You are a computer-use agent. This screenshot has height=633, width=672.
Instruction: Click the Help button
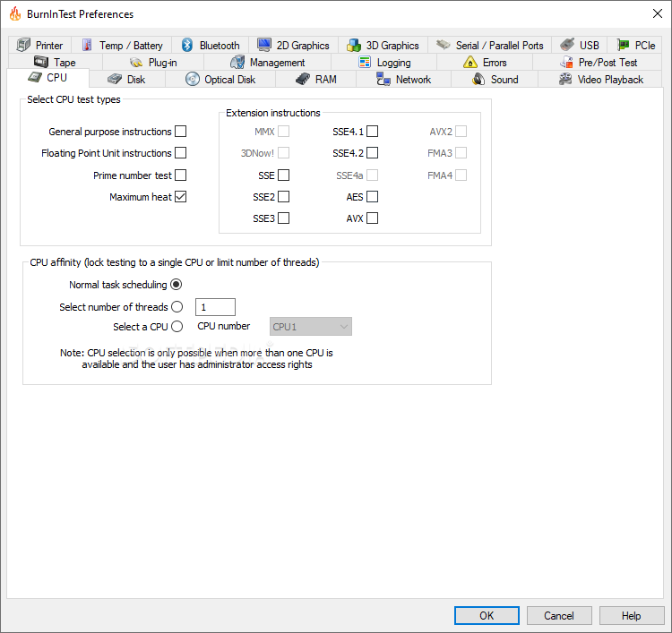pyautogui.click(x=632, y=615)
